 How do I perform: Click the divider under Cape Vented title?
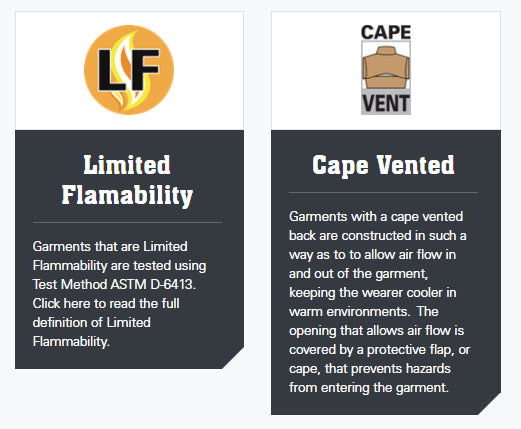tap(383, 192)
